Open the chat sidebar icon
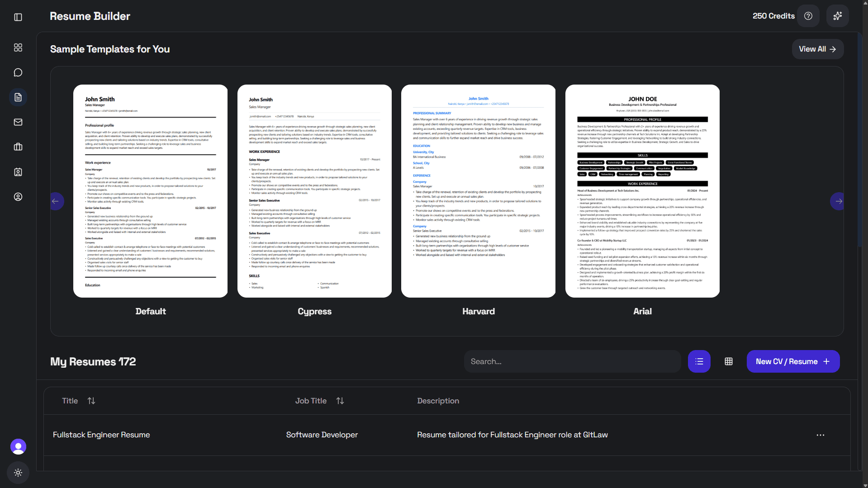 18,72
